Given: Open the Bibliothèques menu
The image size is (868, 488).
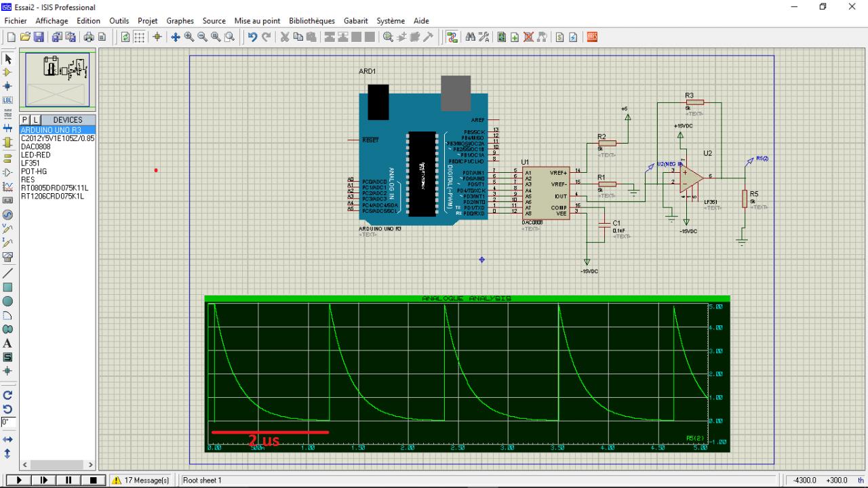Looking at the screenshot, I should (x=312, y=21).
